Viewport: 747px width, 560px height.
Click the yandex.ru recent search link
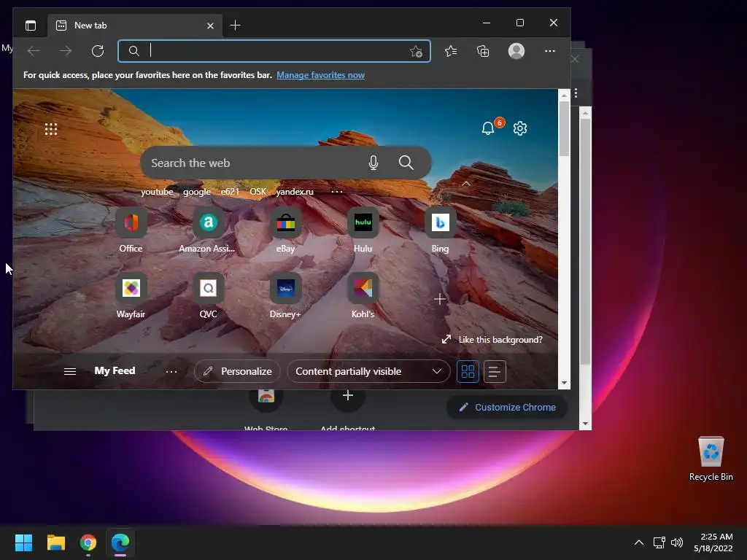point(295,192)
